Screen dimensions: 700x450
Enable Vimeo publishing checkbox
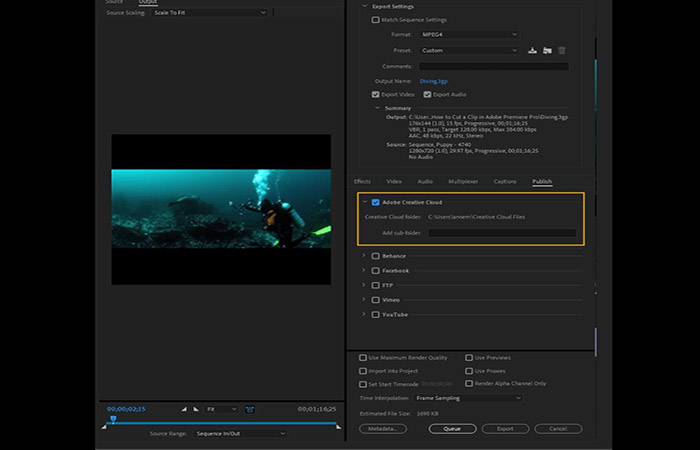click(375, 300)
